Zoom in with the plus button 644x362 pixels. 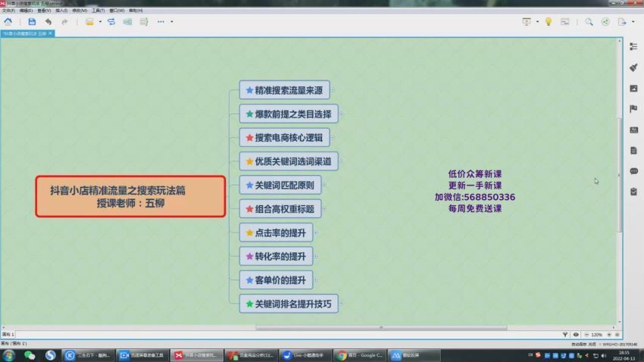tap(609, 335)
